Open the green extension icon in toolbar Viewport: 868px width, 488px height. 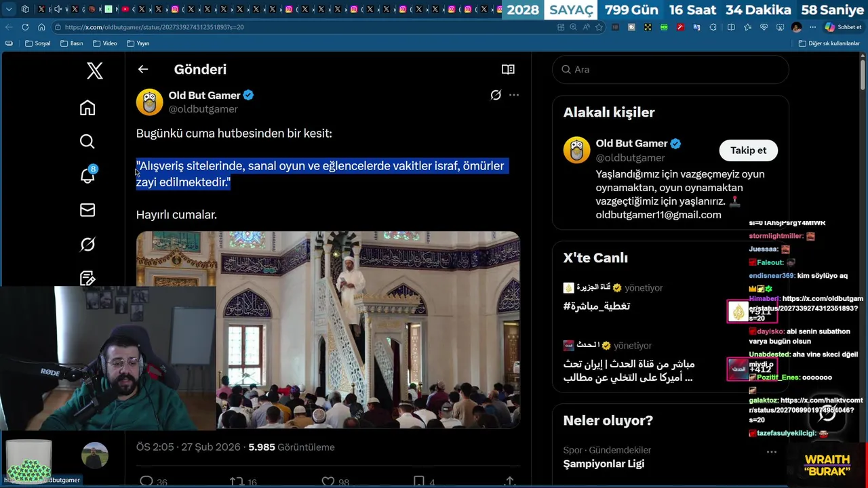click(664, 27)
